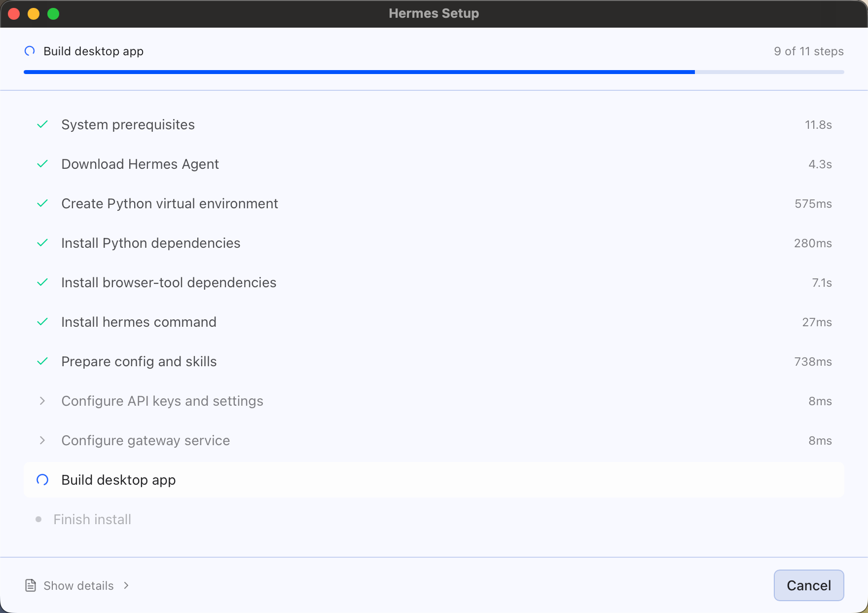This screenshot has height=613, width=868.
Task: Click the spinner icon in the header
Action: pos(30,51)
